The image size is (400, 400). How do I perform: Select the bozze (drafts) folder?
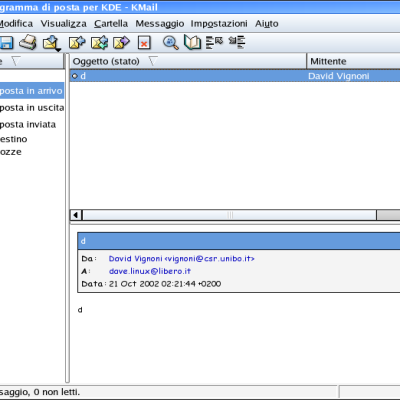coord(11,152)
